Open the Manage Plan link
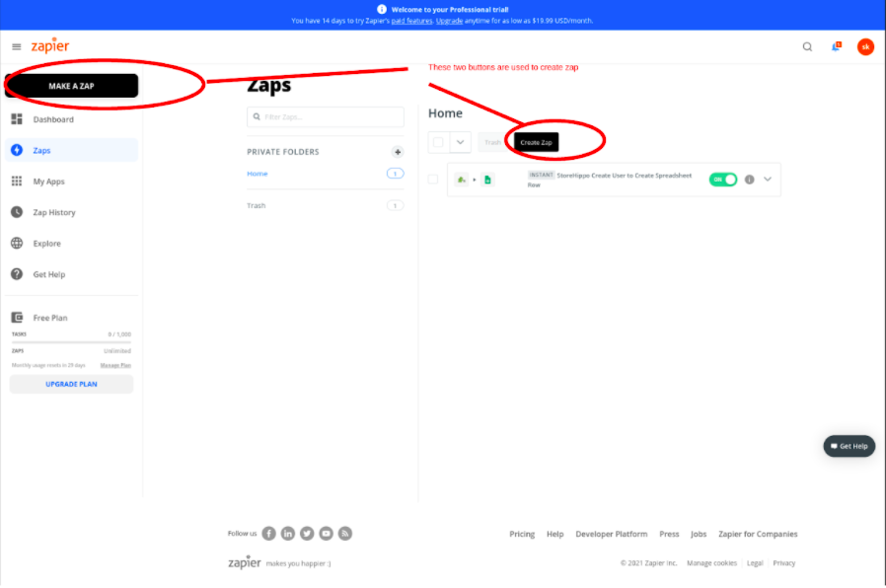This screenshot has width=886, height=588. pos(115,365)
